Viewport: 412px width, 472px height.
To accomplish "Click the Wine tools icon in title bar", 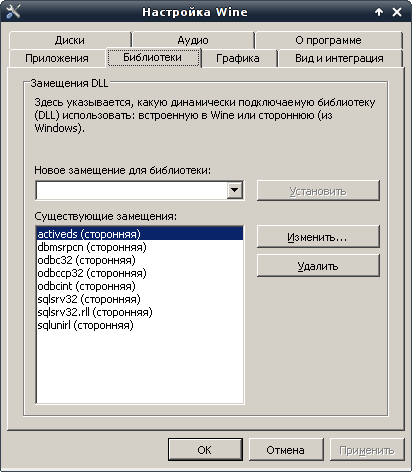I will [13, 12].
